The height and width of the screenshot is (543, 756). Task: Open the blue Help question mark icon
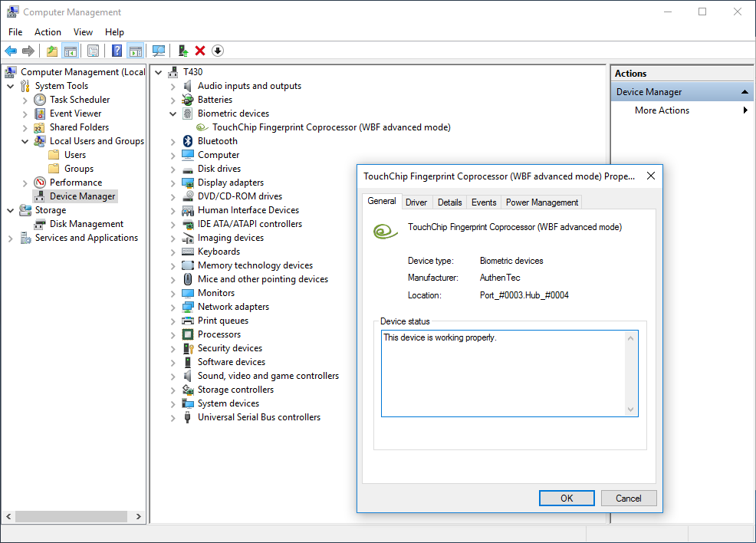click(117, 51)
